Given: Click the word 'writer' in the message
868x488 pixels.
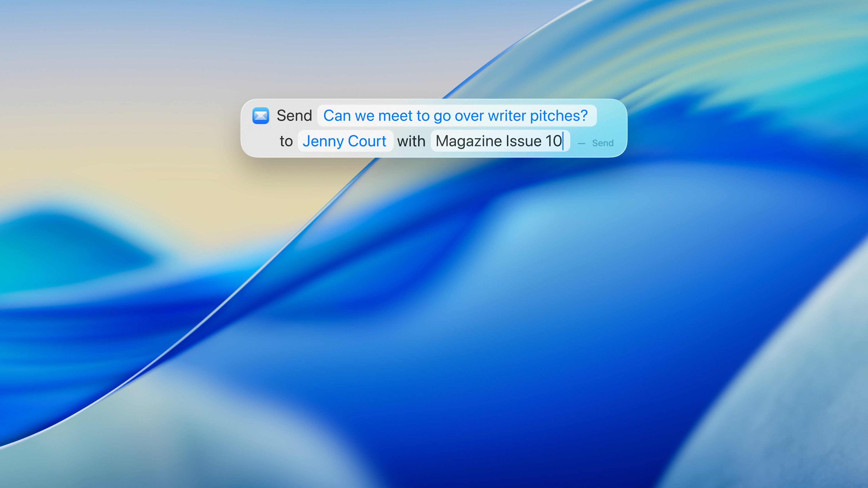Looking at the screenshot, I should pos(507,116).
